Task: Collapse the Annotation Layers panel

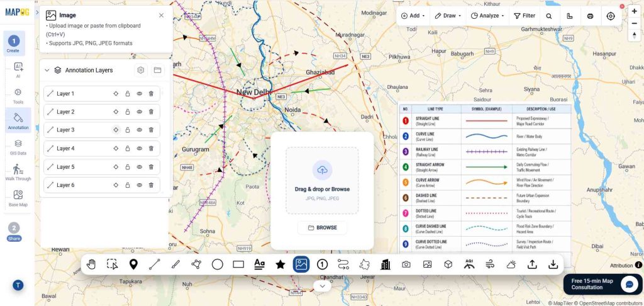Action: click(x=47, y=71)
